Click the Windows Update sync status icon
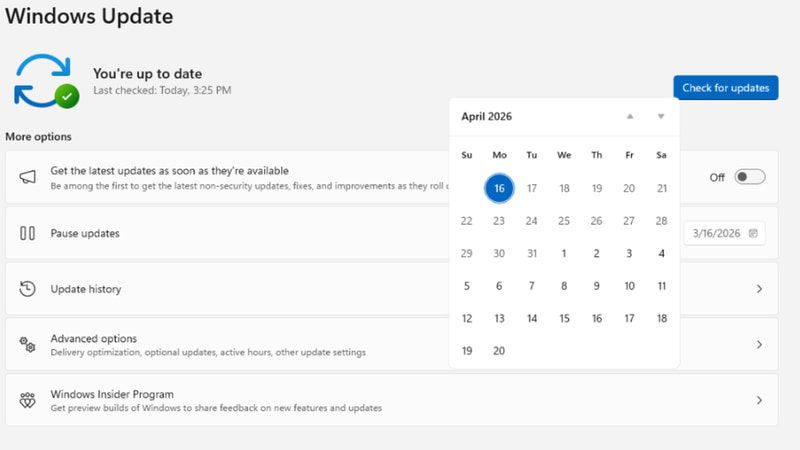 (46, 81)
